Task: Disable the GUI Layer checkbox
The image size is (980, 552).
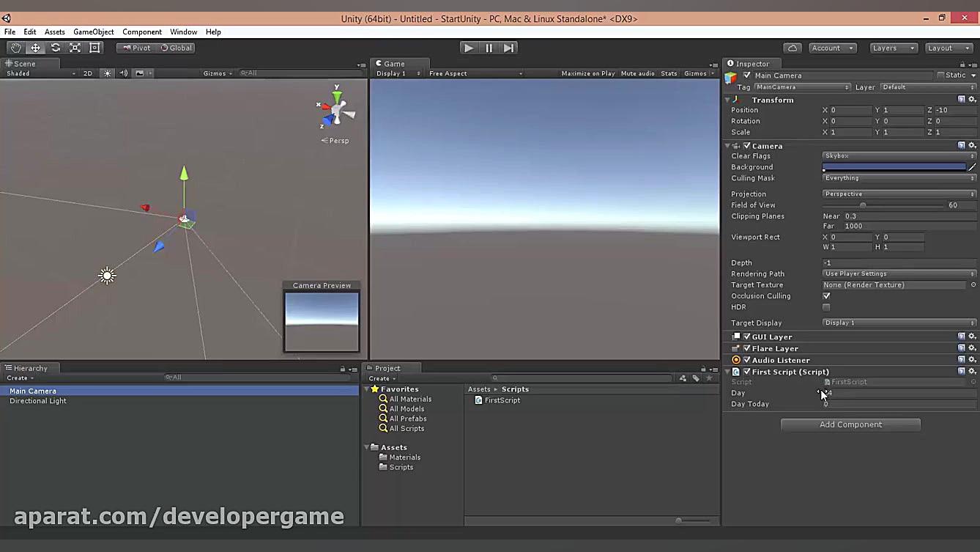Action: pyautogui.click(x=747, y=336)
